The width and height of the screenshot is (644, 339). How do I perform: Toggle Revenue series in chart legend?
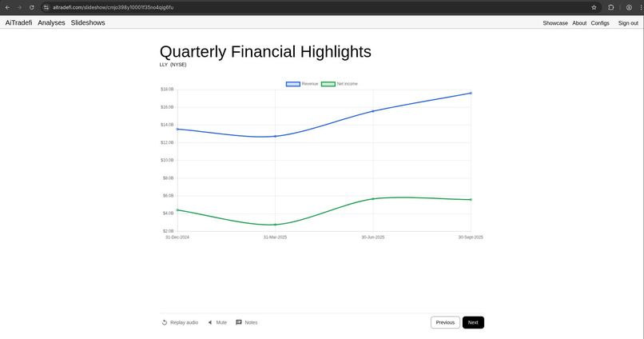[x=302, y=84]
